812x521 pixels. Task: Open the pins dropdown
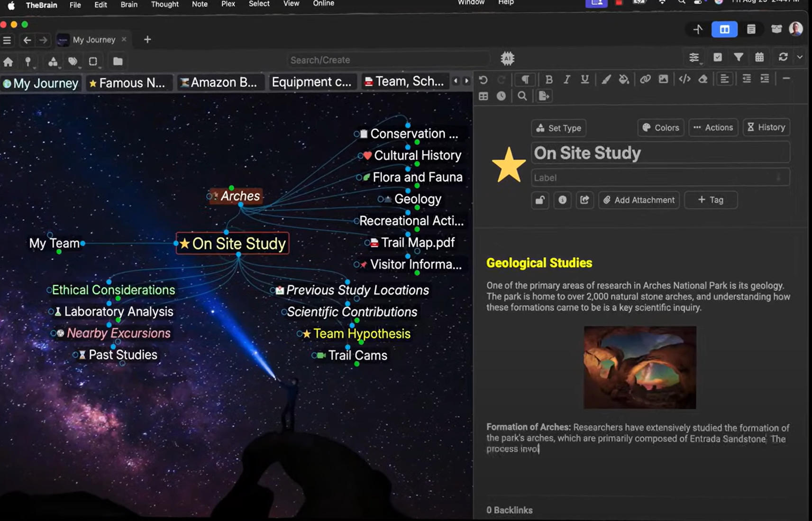(x=28, y=62)
